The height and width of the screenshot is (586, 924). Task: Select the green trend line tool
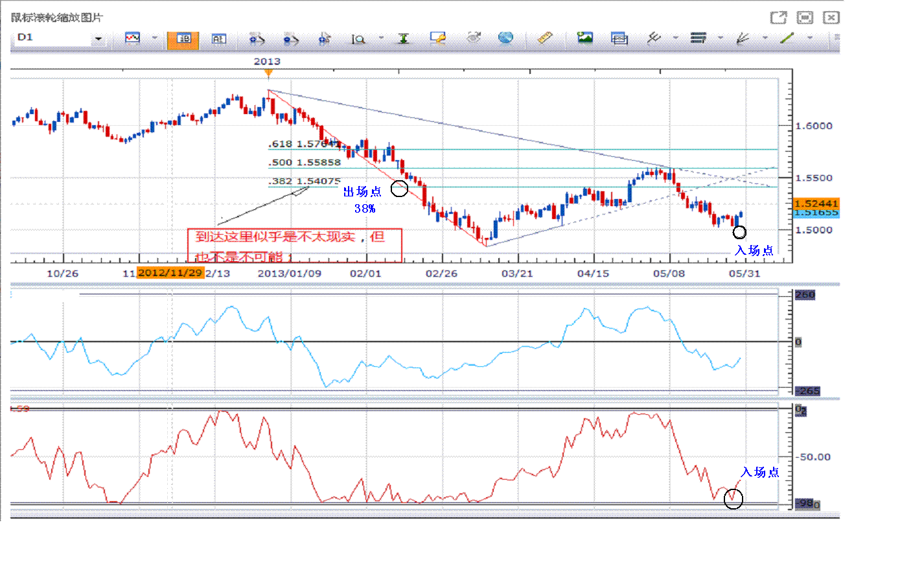(787, 38)
